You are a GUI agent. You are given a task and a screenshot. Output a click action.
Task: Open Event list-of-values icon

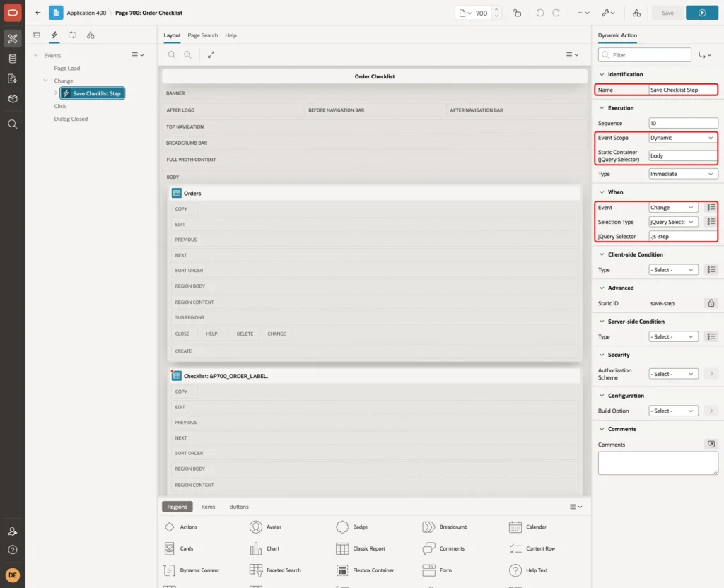711,208
